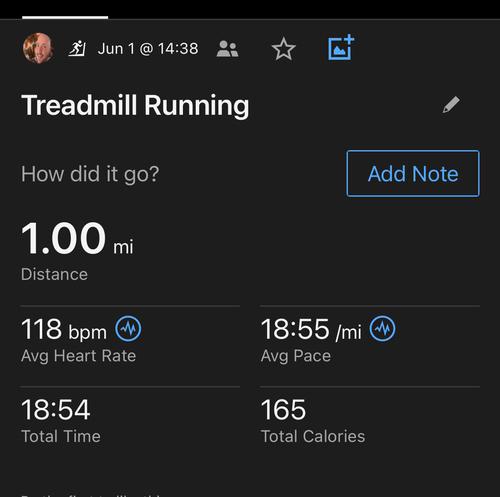Screen dimensions: 500x497
Task: Tap the Jun 1 @ 14:38 timestamp
Action: click(148, 49)
